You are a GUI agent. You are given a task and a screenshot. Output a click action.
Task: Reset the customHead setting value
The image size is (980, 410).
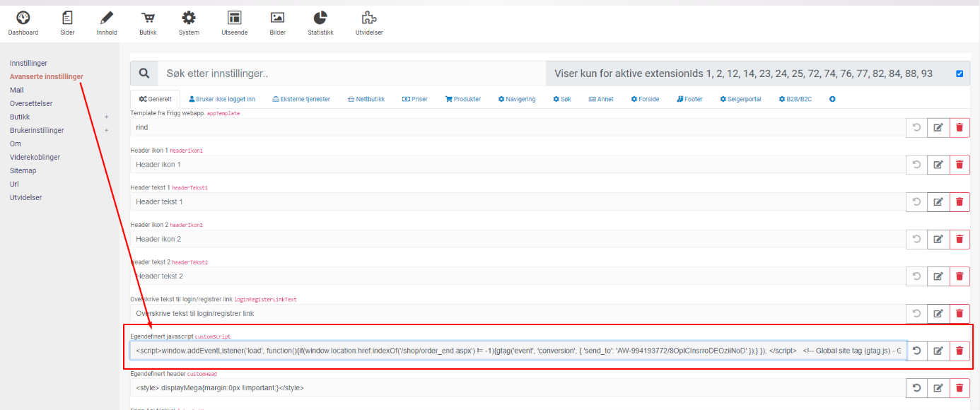[917, 387]
